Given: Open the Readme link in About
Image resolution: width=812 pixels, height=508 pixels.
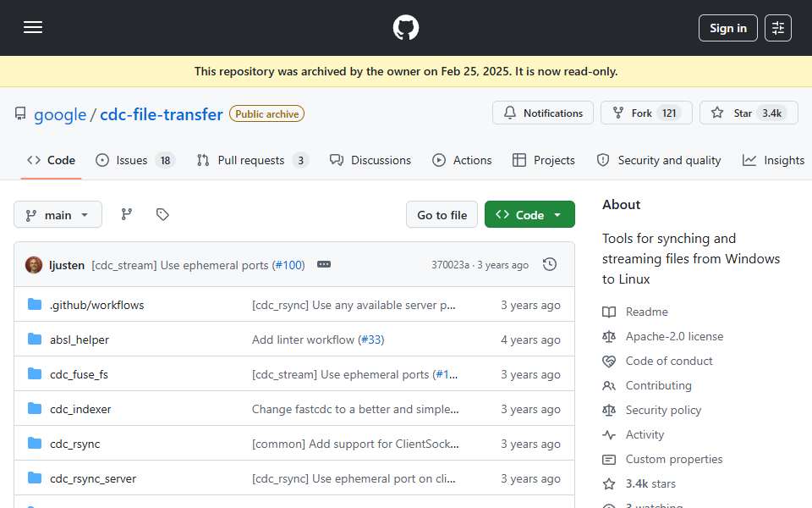Looking at the screenshot, I should [646, 312].
